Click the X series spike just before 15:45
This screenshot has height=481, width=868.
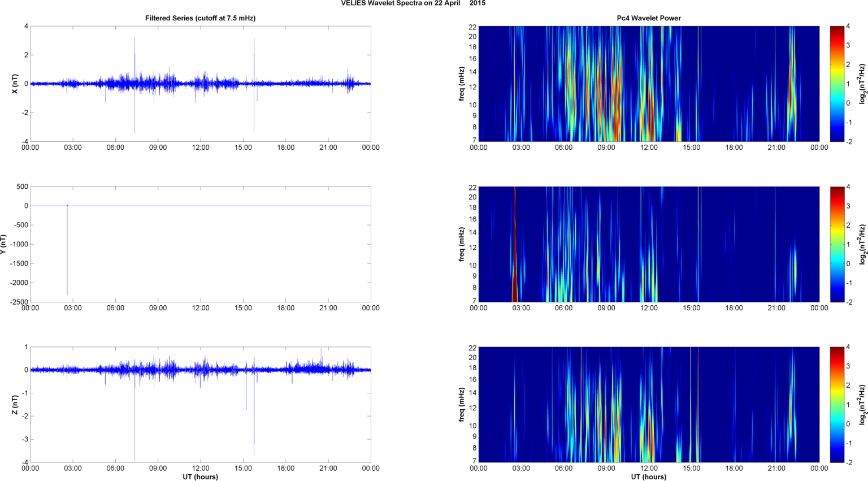(254, 86)
